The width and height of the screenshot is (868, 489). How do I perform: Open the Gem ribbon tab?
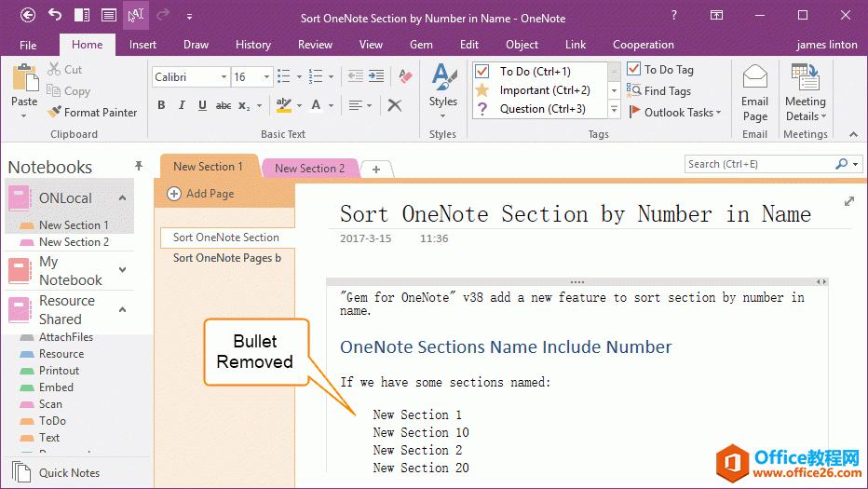(x=421, y=45)
